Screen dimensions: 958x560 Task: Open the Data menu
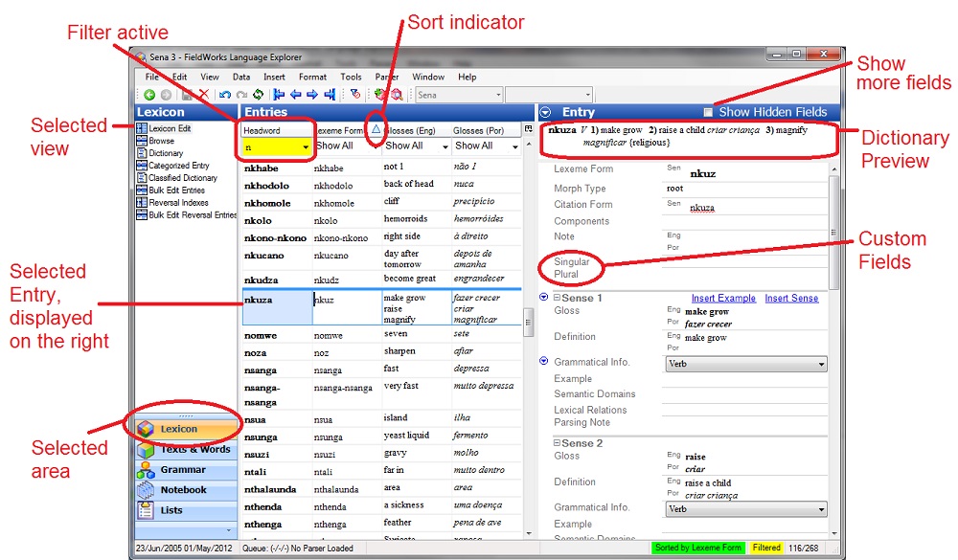point(241,77)
